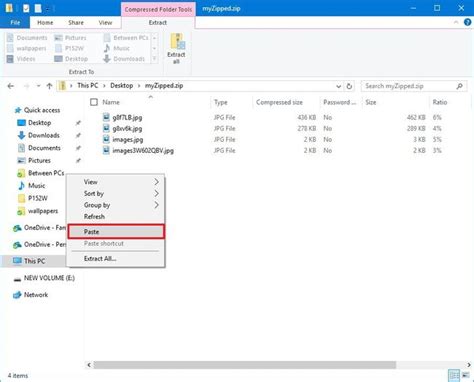Click the horizontal scrollbar thumb
Viewport: 474px width, 382px height.
coord(245,365)
